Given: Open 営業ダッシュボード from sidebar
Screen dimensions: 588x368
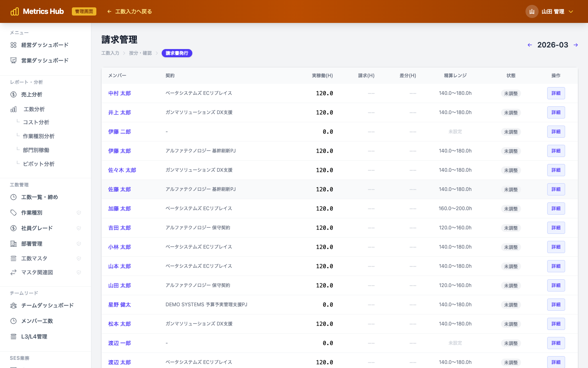Looking at the screenshot, I should coord(45,61).
